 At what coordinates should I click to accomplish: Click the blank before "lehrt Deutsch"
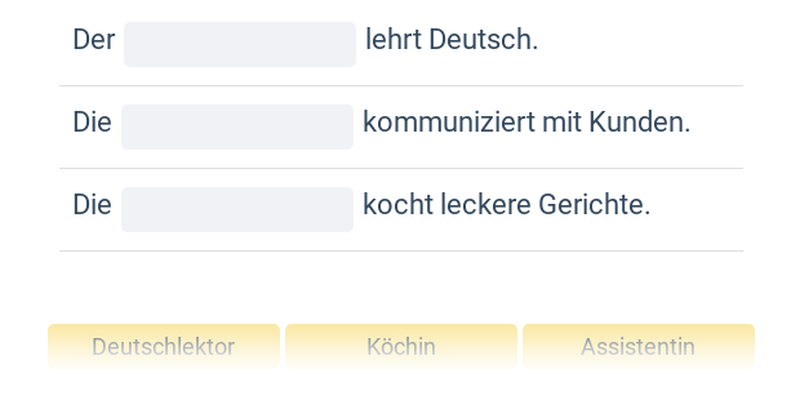tap(240, 45)
